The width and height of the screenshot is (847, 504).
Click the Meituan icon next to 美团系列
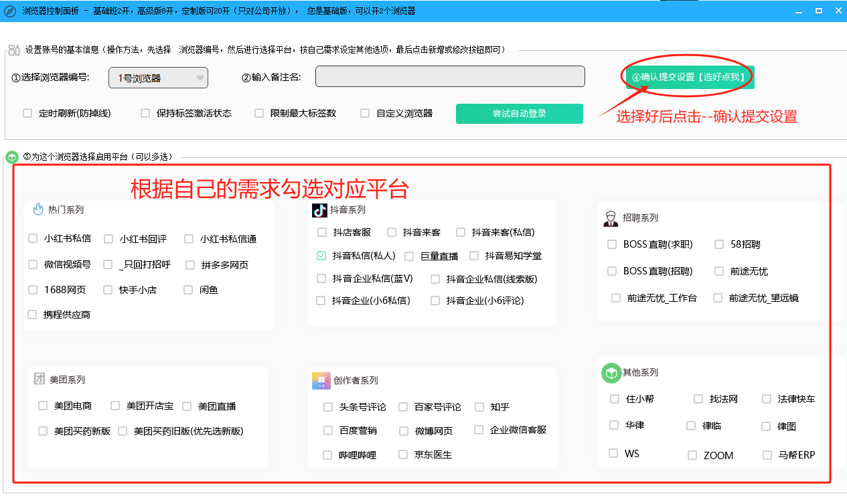pos(40,379)
